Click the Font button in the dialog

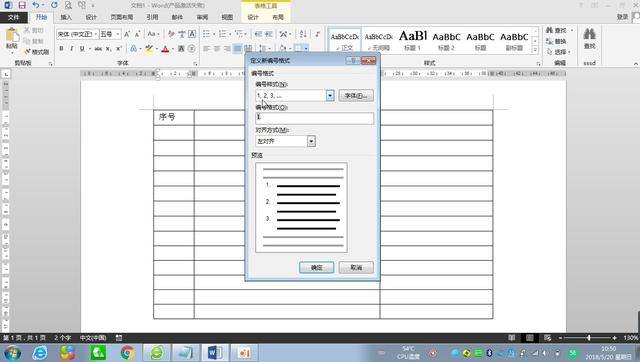(356, 96)
